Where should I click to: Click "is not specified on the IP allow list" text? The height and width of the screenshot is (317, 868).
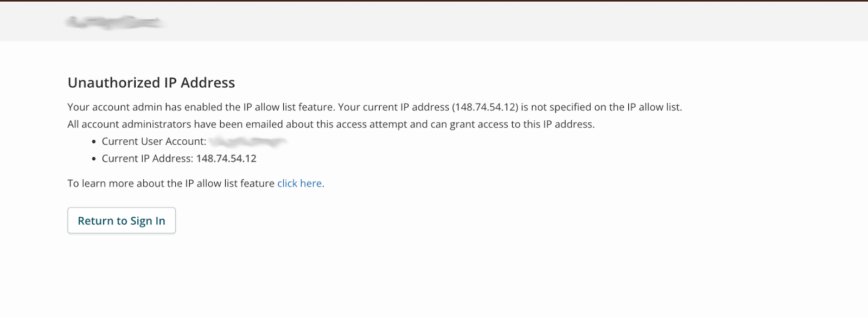[x=601, y=107]
